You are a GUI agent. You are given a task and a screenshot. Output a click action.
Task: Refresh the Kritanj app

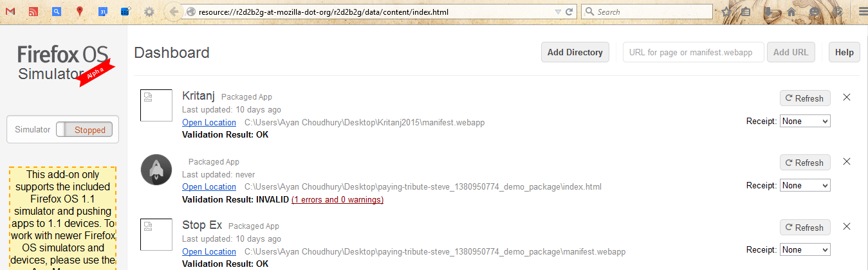(805, 98)
